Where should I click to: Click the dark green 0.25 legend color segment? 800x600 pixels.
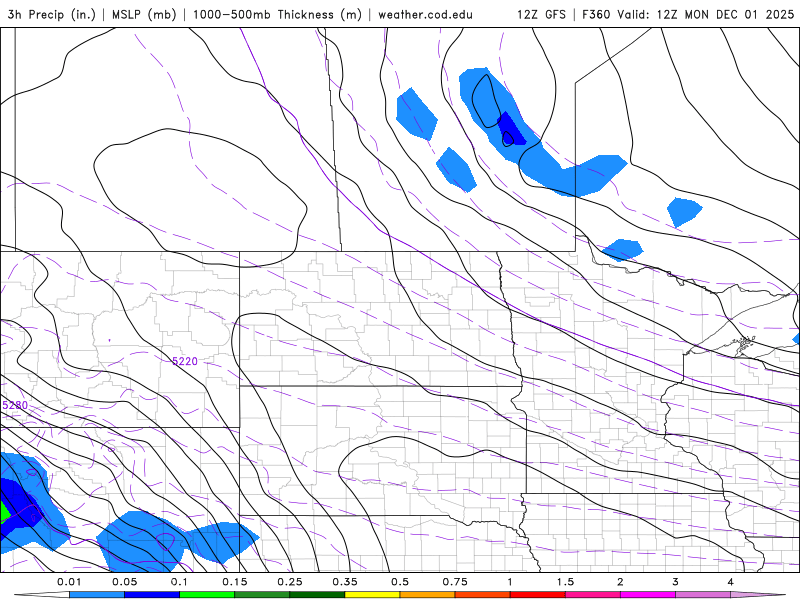(317, 595)
